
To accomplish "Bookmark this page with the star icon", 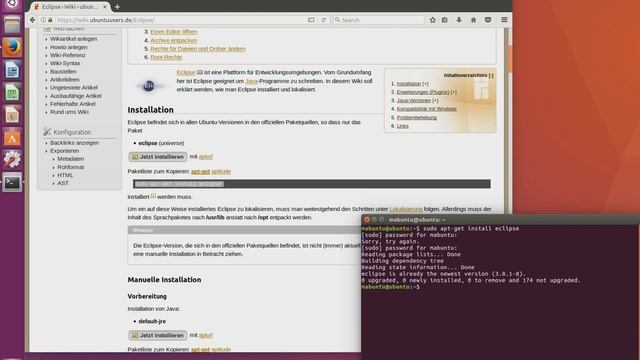I will (x=433, y=20).
